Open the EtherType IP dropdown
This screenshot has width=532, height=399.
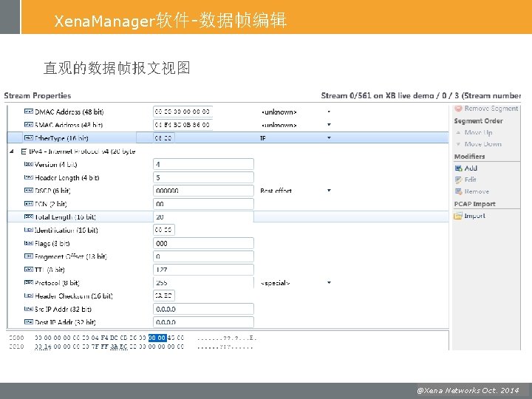tap(329, 137)
